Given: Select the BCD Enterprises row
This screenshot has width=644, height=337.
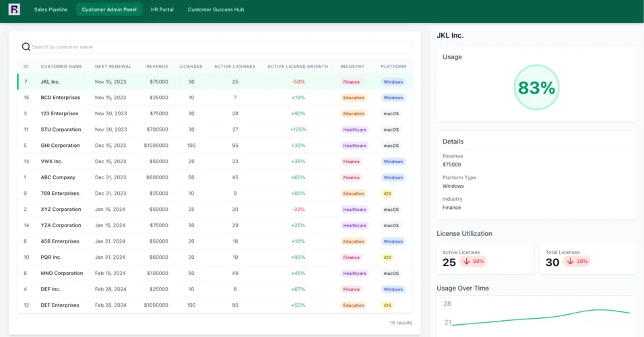Looking at the screenshot, I should 215,98.
